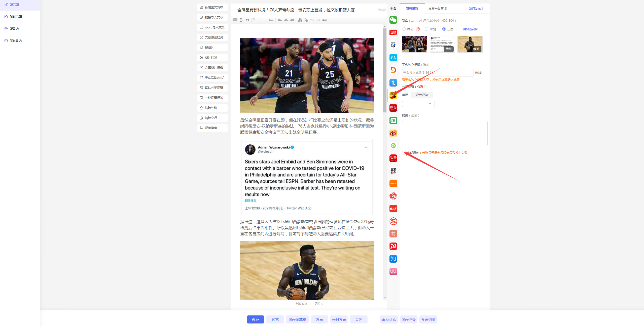Choose 单图 single cover option
The height and width of the screenshot is (327, 644).
[x=426, y=29]
